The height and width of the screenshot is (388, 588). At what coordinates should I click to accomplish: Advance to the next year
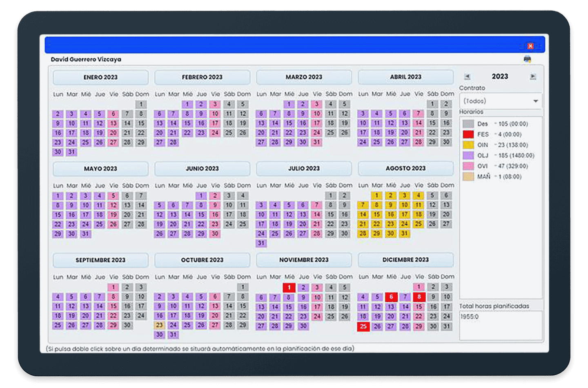pos(533,77)
